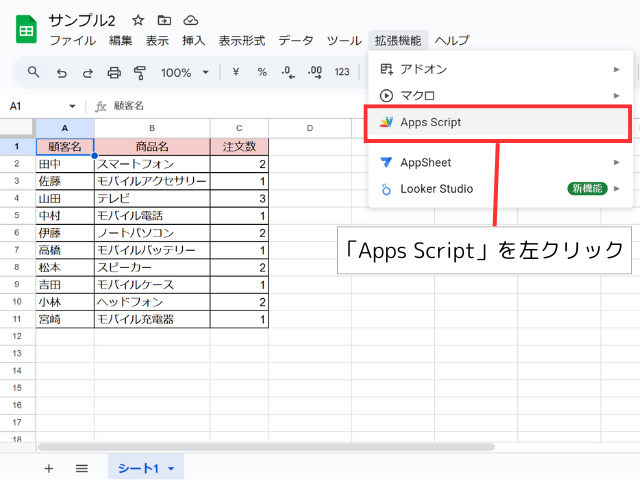Select cell 商品名 header
640x480 pixels.
click(152, 147)
